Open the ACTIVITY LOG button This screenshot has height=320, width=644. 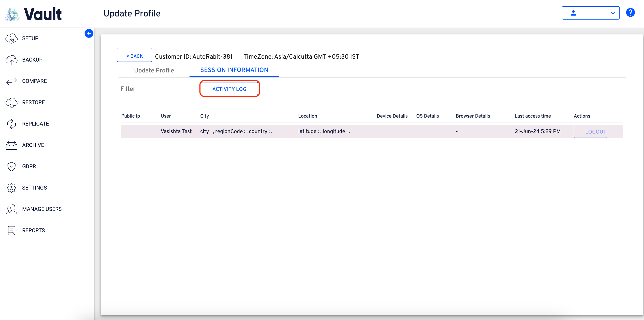[229, 89]
